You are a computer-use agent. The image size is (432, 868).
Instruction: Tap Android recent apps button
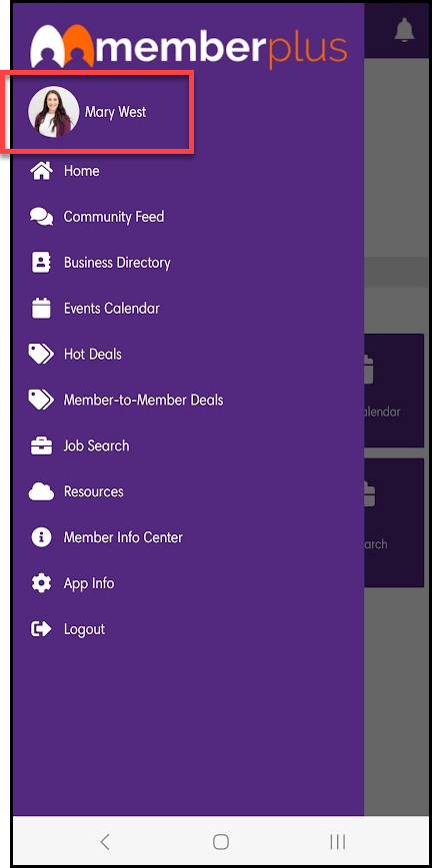338,842
